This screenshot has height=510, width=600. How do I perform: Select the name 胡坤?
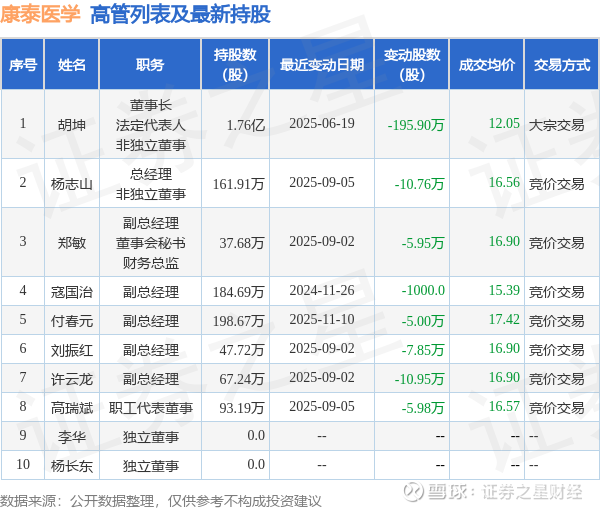[x=72, y=125]
